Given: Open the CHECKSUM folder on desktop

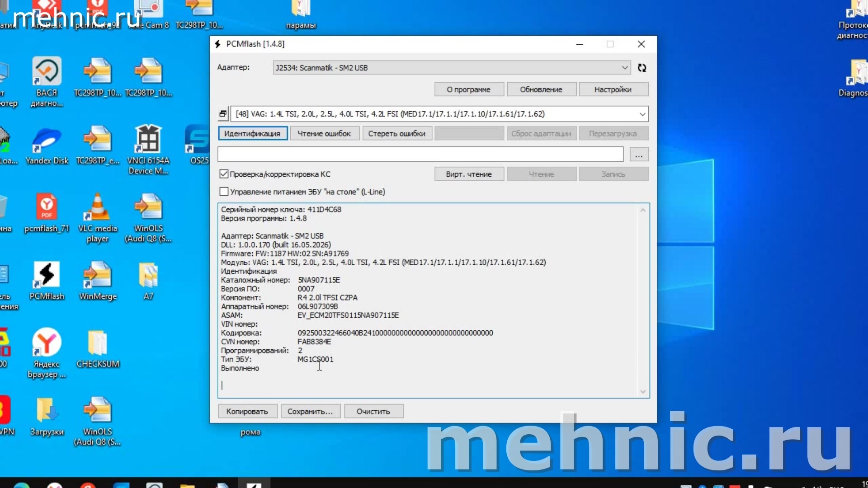Looking at the screenshot, I should 98,349.
